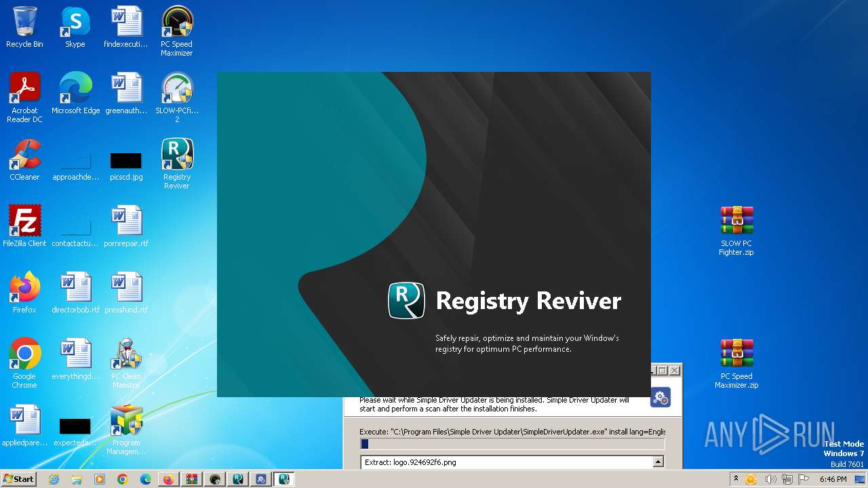This screenshot has width=868, height=488.
Task: Click the Registry Reviver splash logo
Action: point(406,301)
